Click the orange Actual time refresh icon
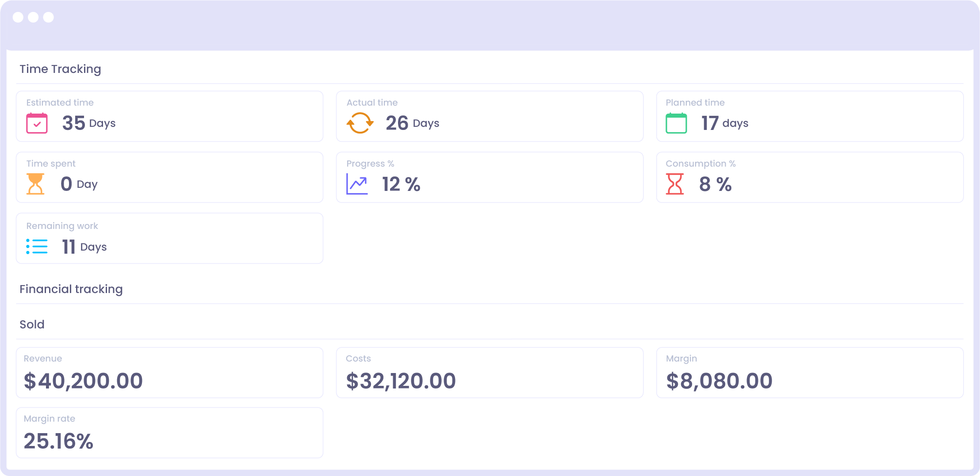 [360, 123]
